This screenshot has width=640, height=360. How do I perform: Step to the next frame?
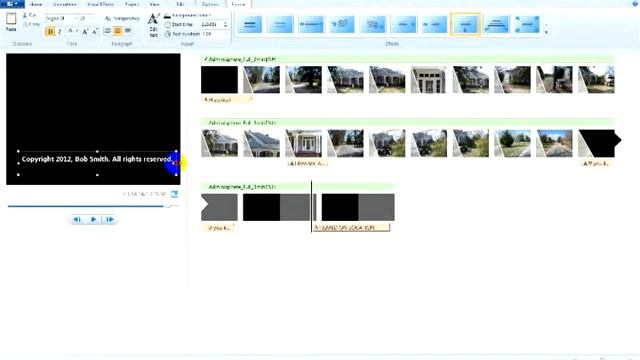(x=110, y=220)
